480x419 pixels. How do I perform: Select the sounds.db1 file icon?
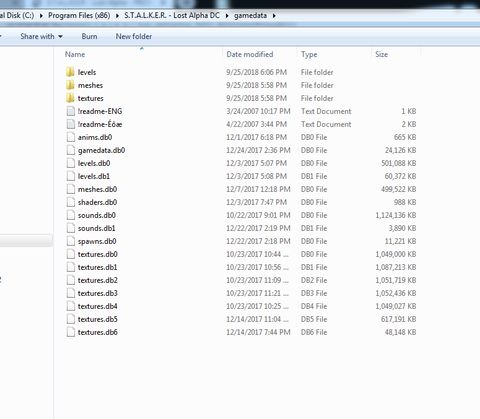coord(71,228)
